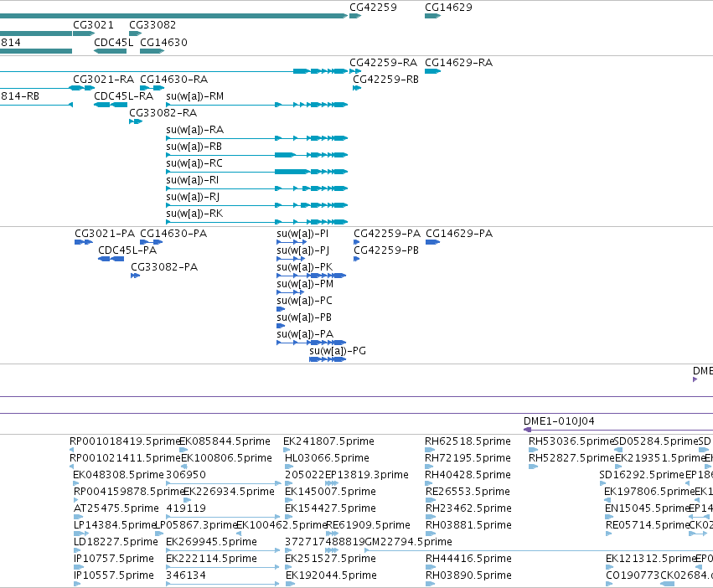713x588 pixels.
Task: Click EST EK241807.5prime
Action: pyautogui.click(x=328, y=441)
